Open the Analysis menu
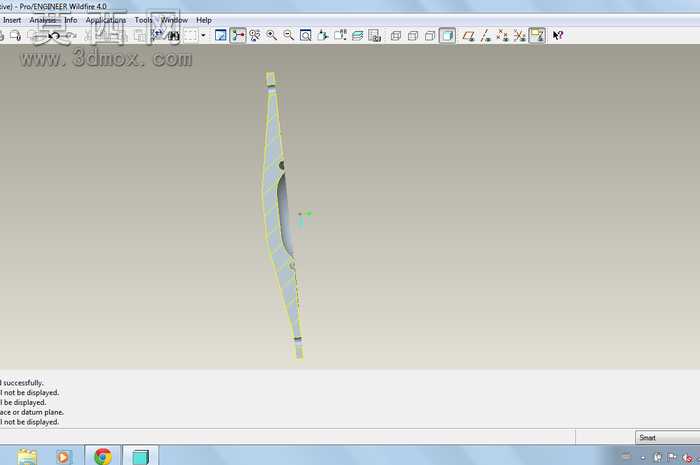 click(x=43, y=20)
